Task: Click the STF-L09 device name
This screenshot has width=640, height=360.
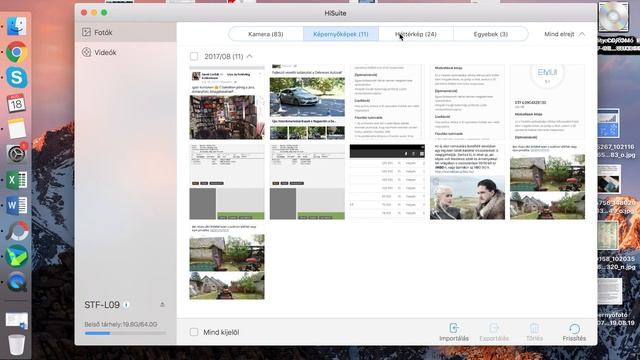Action: click(102, 305)
